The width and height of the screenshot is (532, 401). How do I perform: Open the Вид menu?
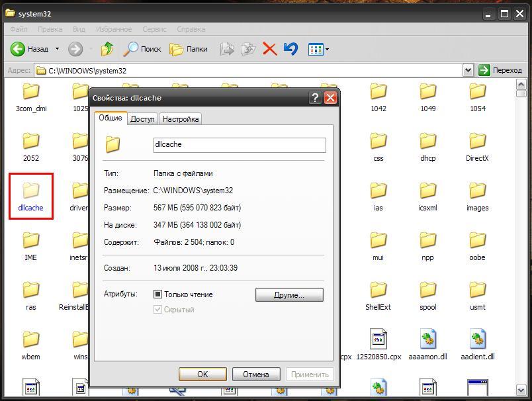point(79,29)
